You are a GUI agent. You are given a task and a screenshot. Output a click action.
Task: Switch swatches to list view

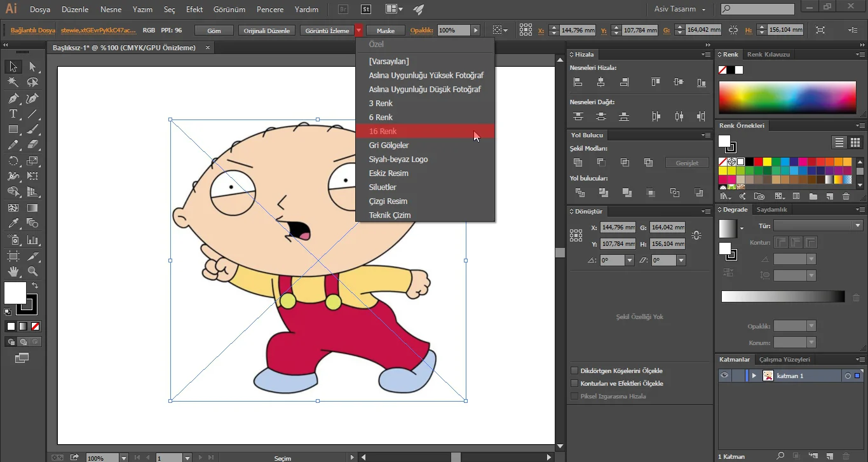coord(839,142)
